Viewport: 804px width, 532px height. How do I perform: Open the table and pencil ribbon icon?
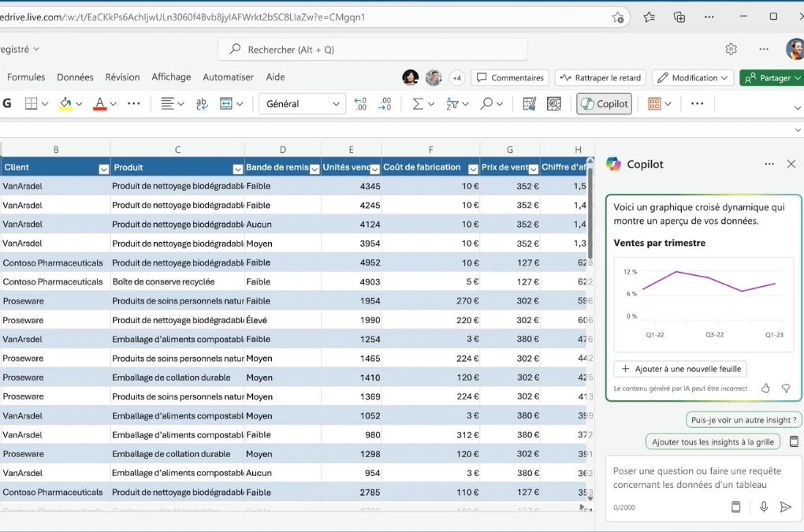click(x=529, y=103)
